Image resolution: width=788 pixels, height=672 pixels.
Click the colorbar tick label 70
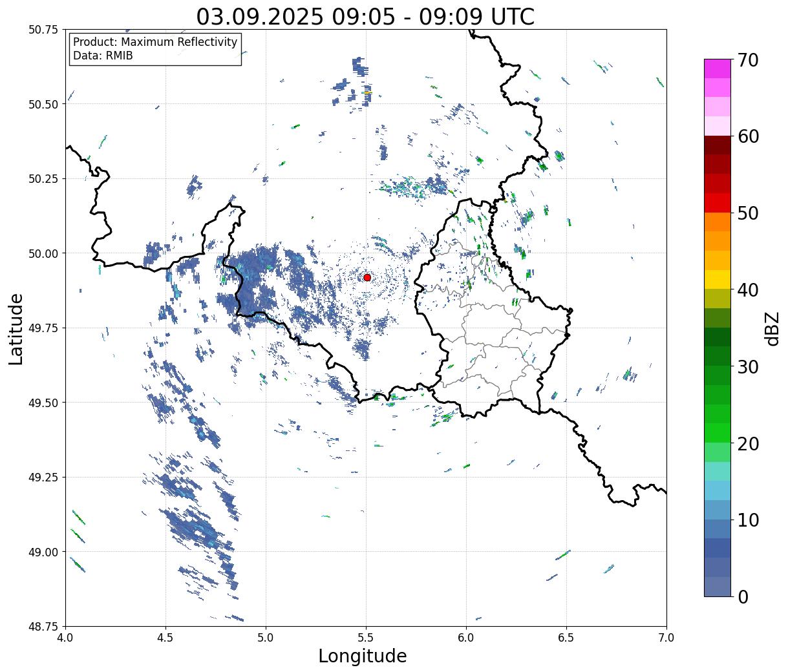click(x=749, y=60)
